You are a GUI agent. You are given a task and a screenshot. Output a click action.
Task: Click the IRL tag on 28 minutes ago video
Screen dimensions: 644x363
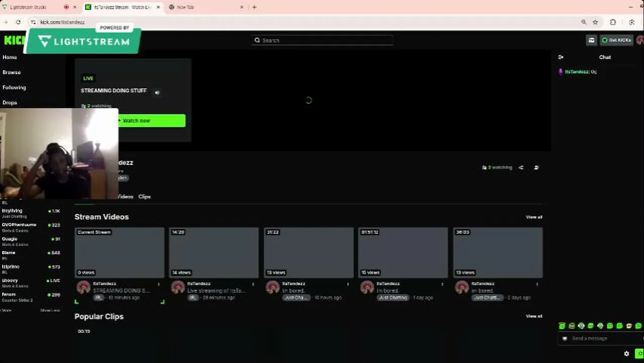click(x=193, y=297)
